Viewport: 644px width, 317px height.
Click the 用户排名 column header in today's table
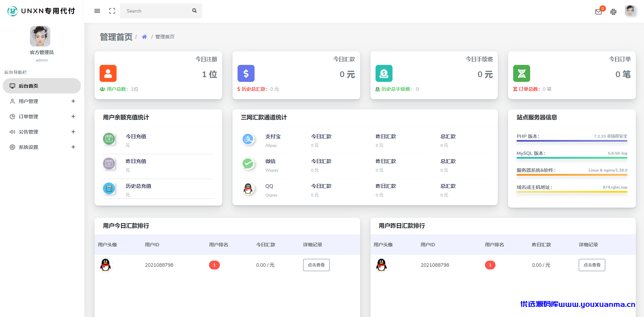[219, 245]
